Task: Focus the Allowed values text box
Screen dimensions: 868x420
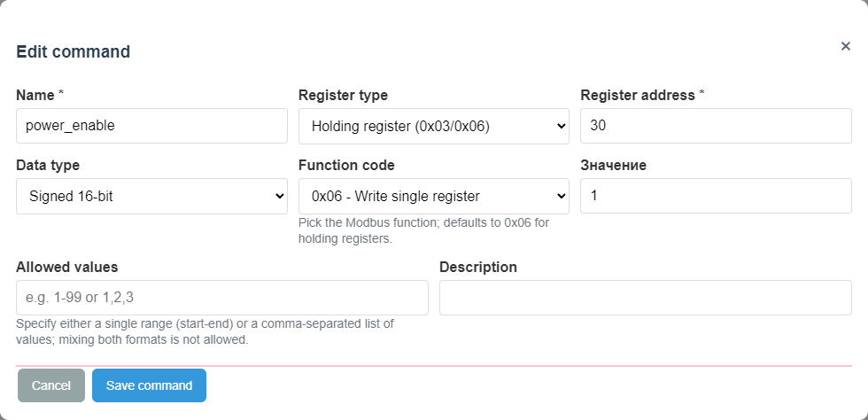Action: (x=221, y=298)
